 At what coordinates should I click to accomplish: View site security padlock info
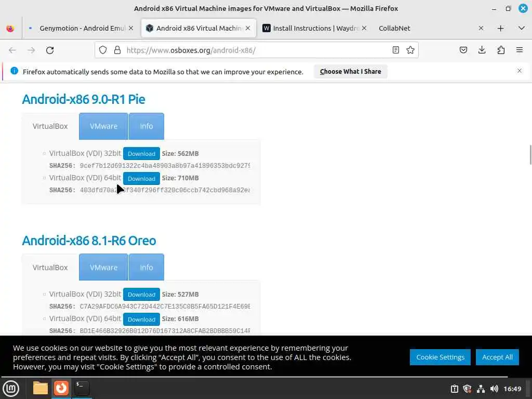click(x=117, y=50)
